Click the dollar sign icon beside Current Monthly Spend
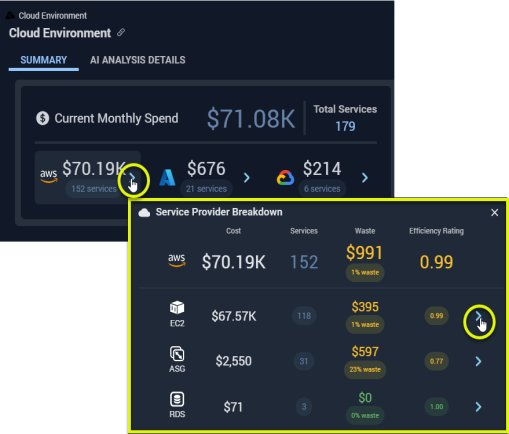This screenshot has width=509, height=434. (x=43, y=118)
